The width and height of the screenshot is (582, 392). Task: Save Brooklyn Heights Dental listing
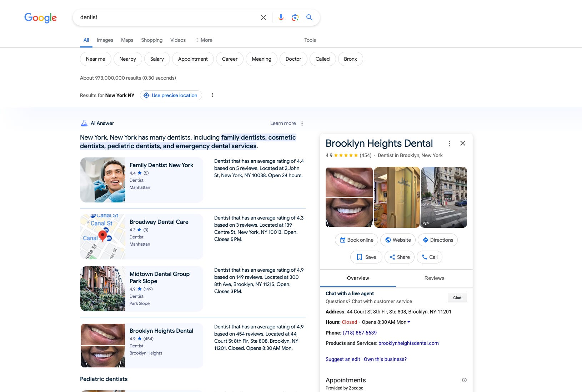tap(366, 257)
